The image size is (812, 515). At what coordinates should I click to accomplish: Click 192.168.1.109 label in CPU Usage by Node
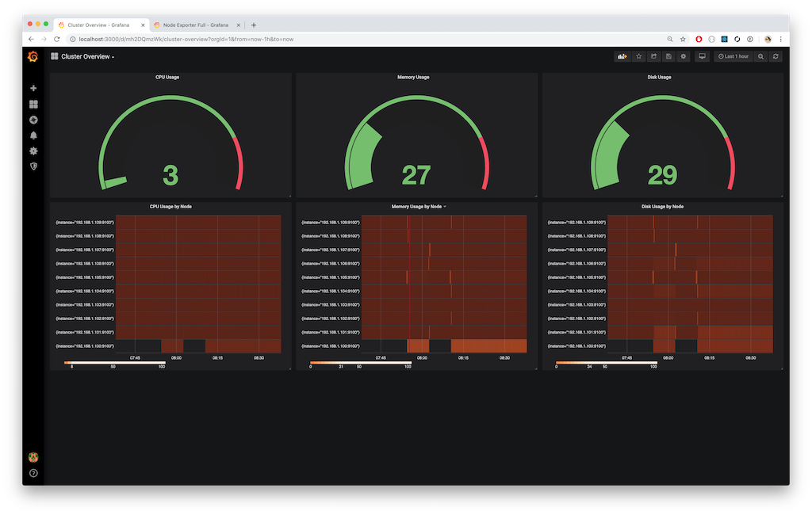85,223
